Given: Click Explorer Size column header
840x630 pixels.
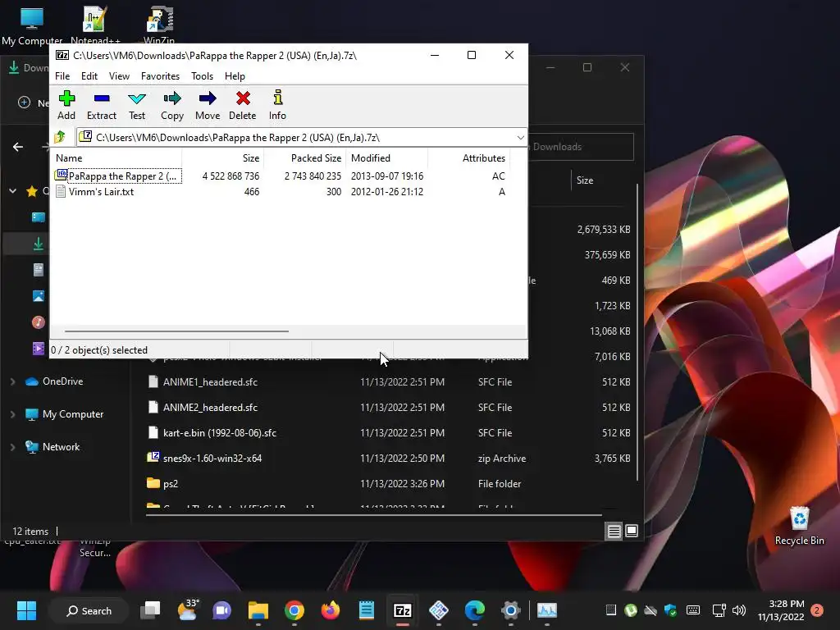Looking at the screenshot, I should pos(585,180).
